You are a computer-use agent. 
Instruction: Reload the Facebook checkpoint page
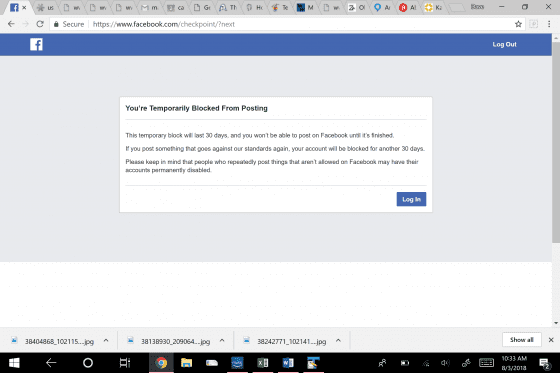pyautogui.click(x=40, y=24)
